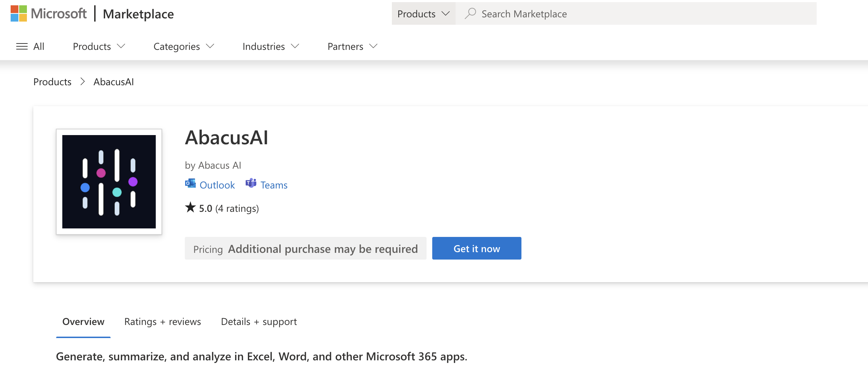
Task: Click the rating star icon
Action: tap(190, 207)
